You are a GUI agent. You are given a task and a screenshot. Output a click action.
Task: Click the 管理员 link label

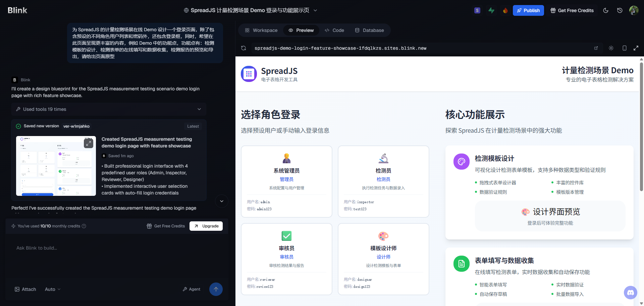tap(286, 179)
